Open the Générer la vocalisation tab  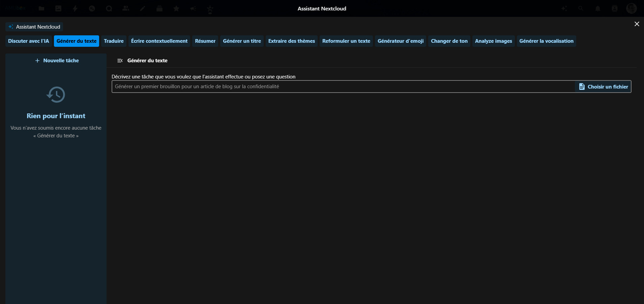click(x=546, y=41)
